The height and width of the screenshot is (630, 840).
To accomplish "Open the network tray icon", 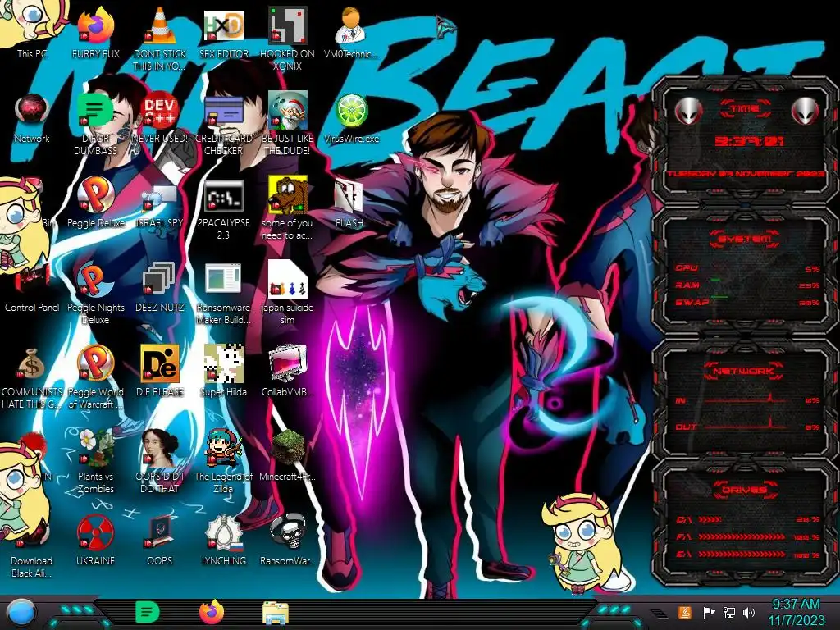I will pos(729,613).
